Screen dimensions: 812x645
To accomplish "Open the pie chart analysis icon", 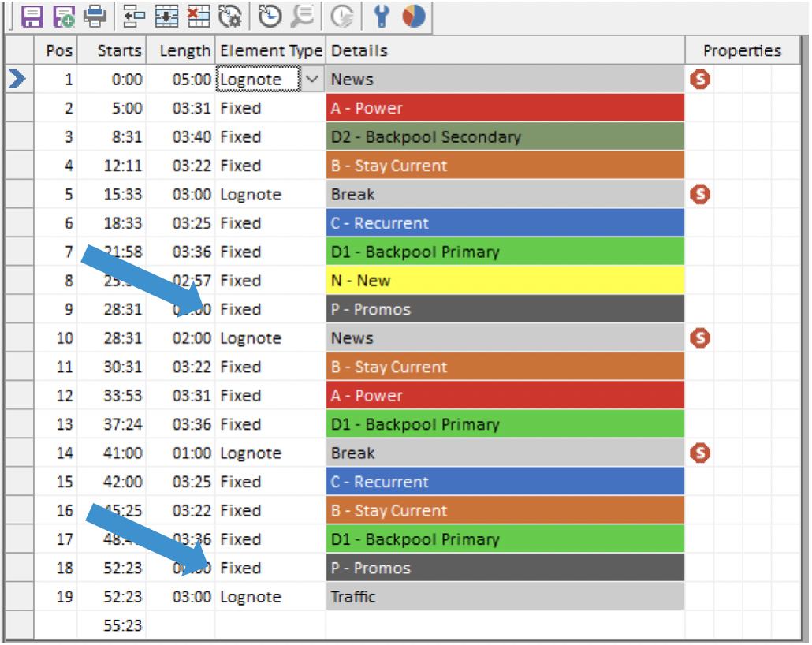I will point(413,16).
